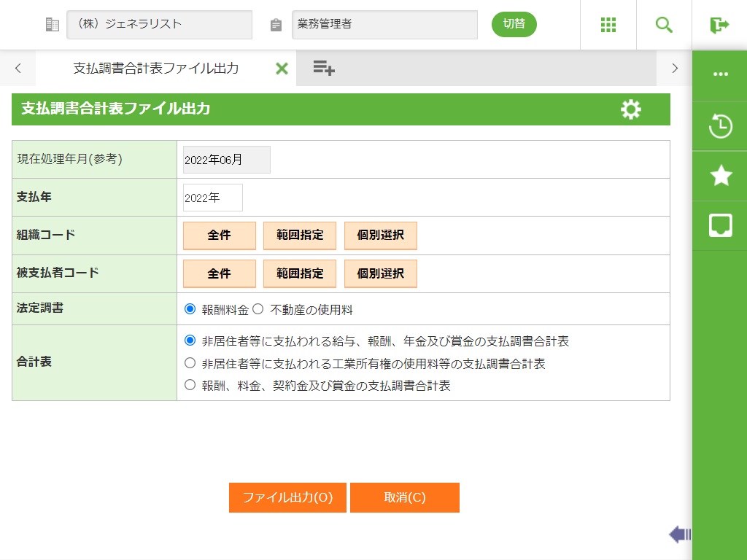Collapse sidebar with the purple arrow
The image size is (747, 560).
(679, 534)
